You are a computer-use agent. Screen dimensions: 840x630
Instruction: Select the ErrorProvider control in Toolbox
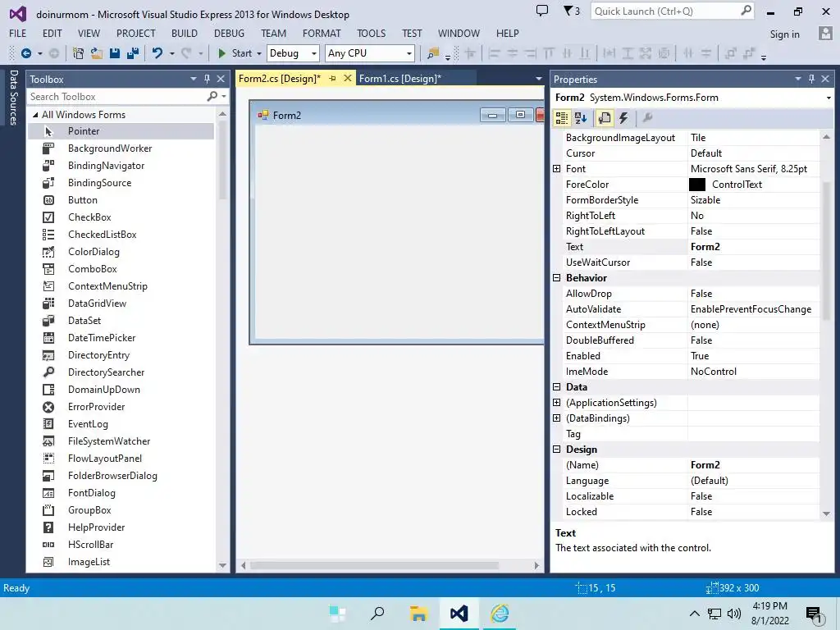[121, 407]
